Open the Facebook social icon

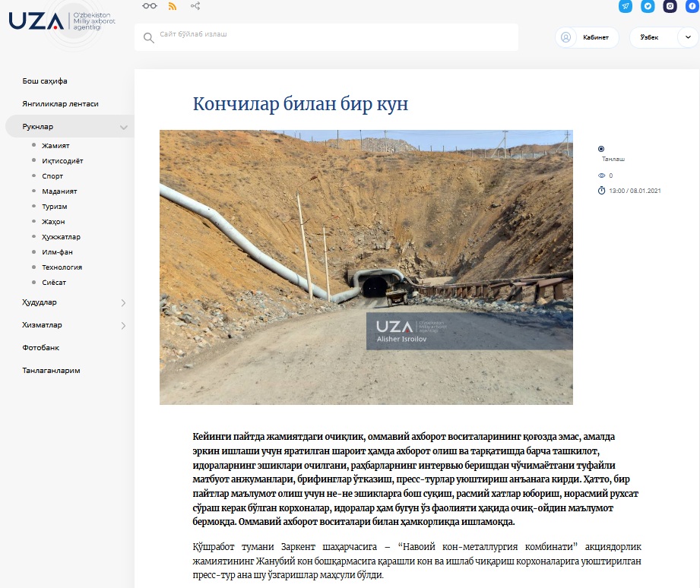point(692,6)
